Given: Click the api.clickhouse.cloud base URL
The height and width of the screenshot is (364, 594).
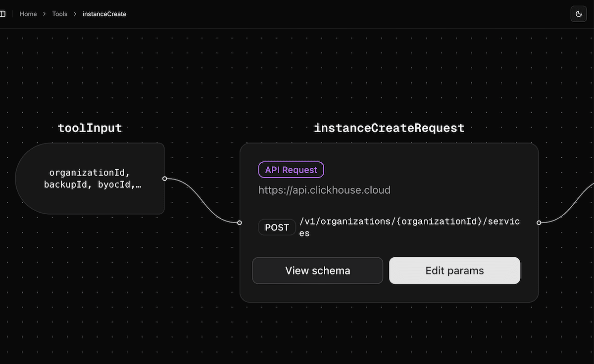Looking at the screenshot, I should point(324,190).
